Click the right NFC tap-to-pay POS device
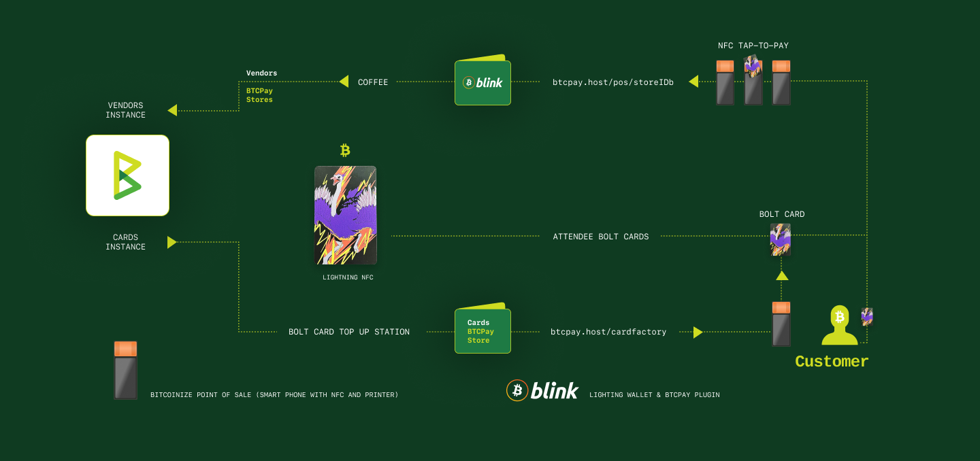Image resolution: width=980 pixels, height=461 pixels. 781,82
